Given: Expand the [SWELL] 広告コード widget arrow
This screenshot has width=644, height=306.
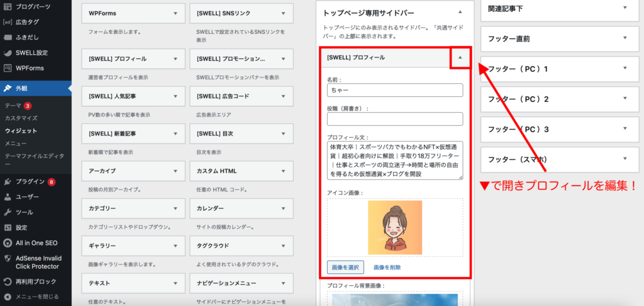Looking at the screenshot, I should click(283, 96).
